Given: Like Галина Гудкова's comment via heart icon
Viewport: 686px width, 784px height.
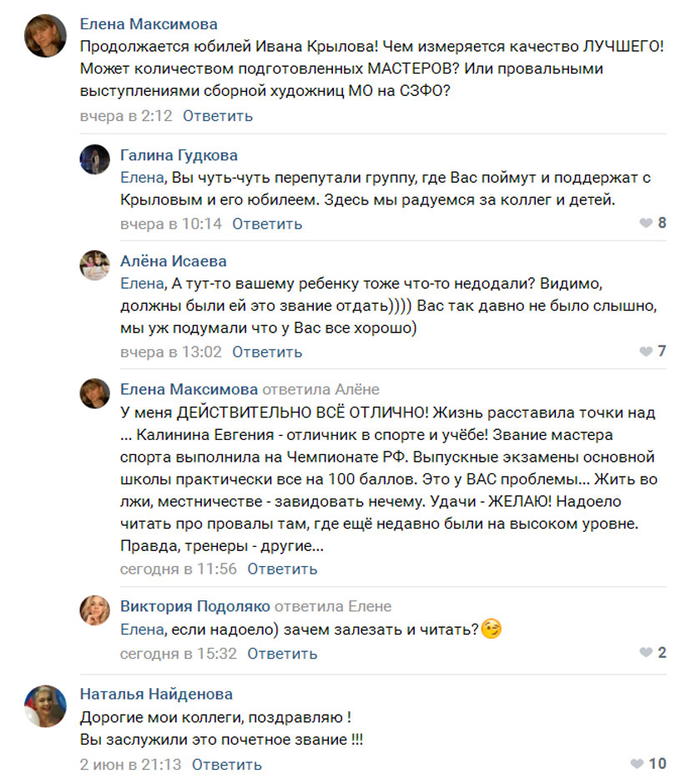Looking at the screenshot, I should 646,223.
